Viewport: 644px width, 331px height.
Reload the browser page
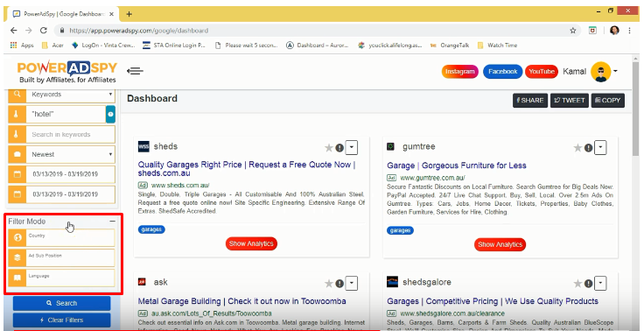(x=44, y=31)
